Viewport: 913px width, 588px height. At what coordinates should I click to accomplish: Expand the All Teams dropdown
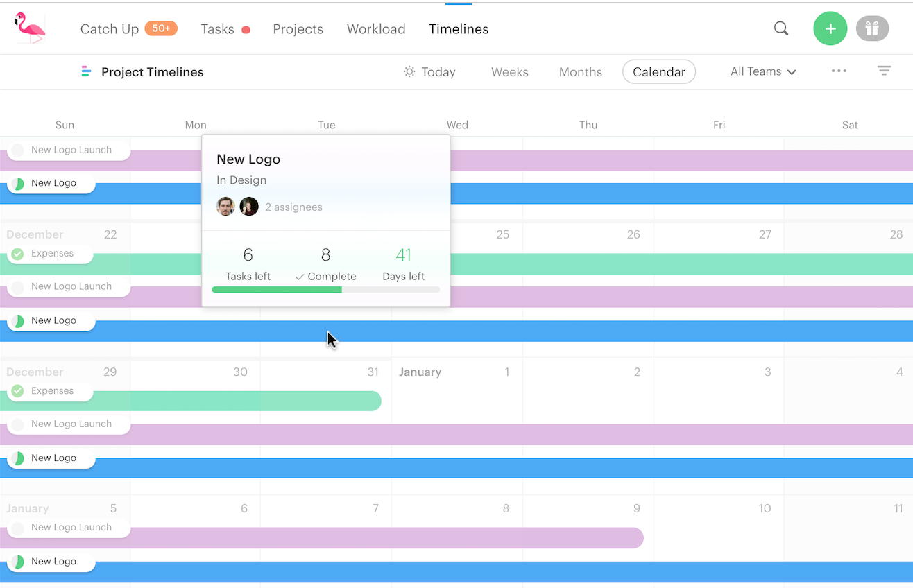[763, 71]
